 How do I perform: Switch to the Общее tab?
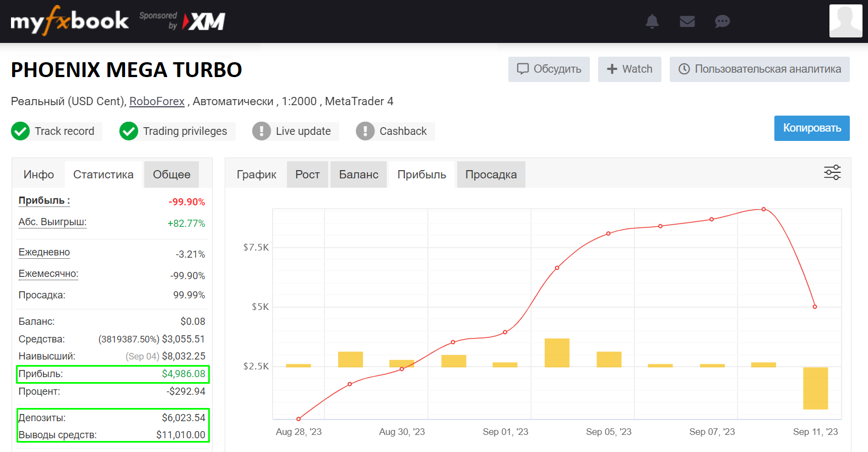click(x=172, y=175)
